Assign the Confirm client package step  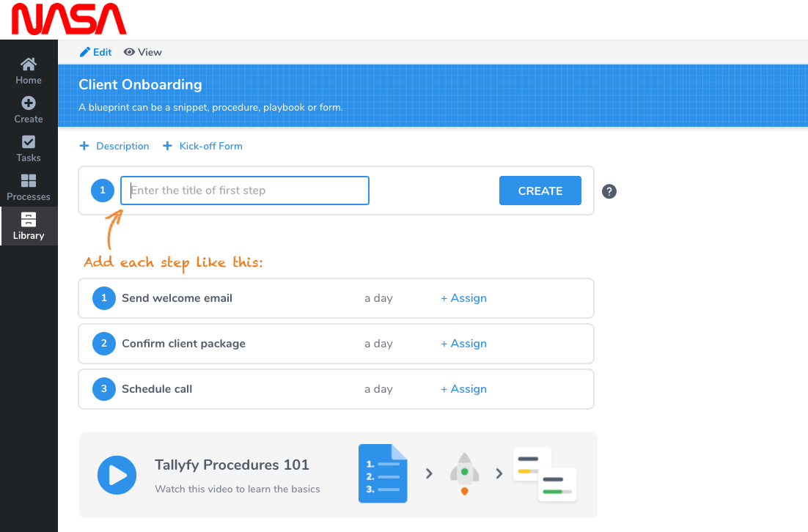(x=463, y=344)
